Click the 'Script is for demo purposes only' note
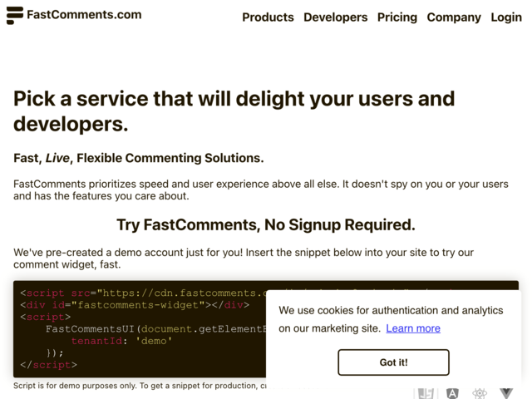 (x=140, y=386)
